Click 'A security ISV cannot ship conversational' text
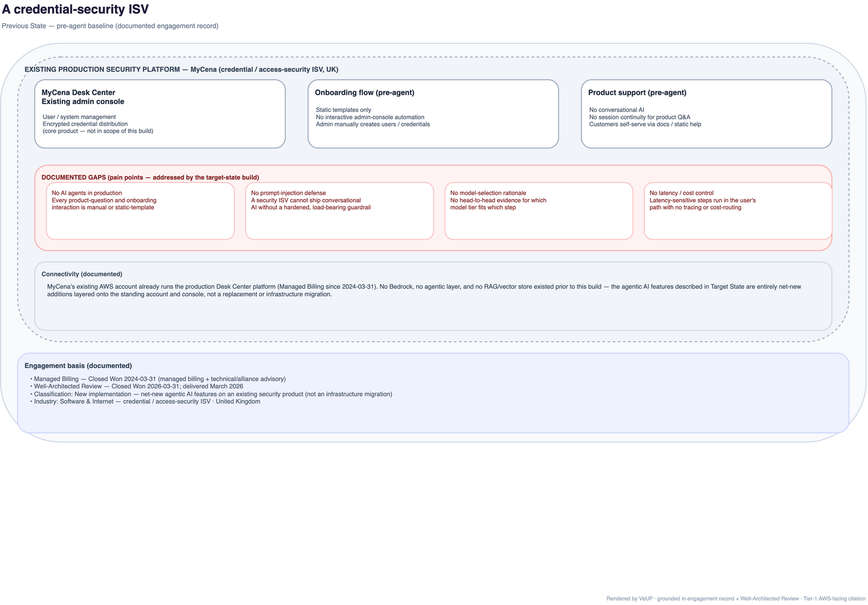This screenshot has width=868, height=605. 306,200
